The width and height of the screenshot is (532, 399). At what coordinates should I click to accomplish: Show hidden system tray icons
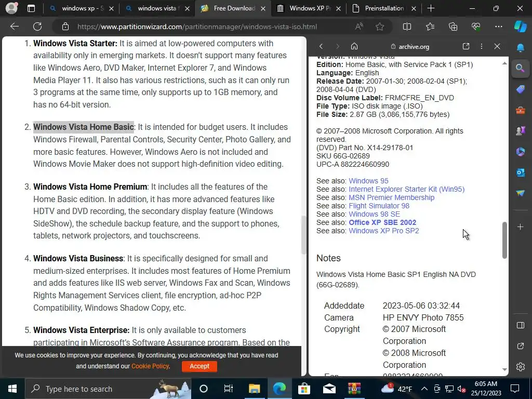(x=424, y=389)
